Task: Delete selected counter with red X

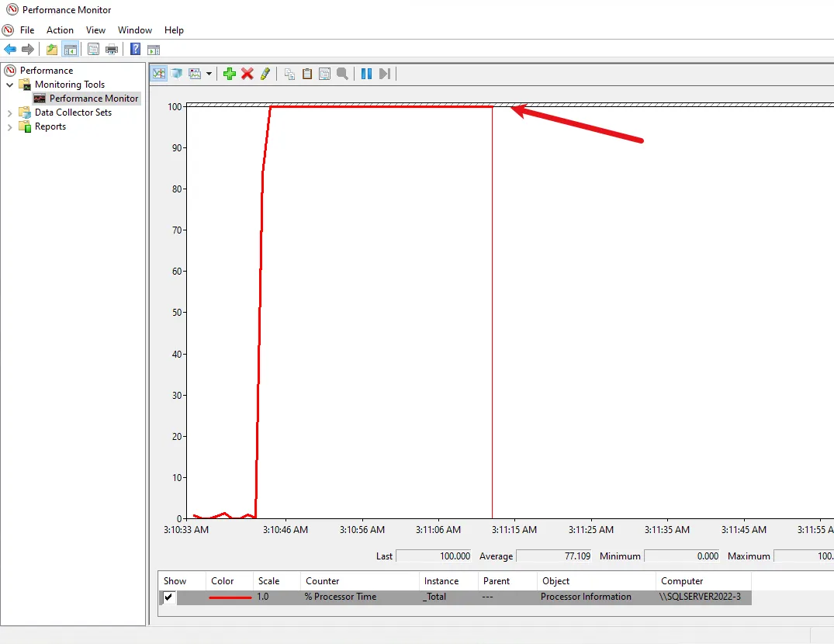Action: click(x=247, y=74)
